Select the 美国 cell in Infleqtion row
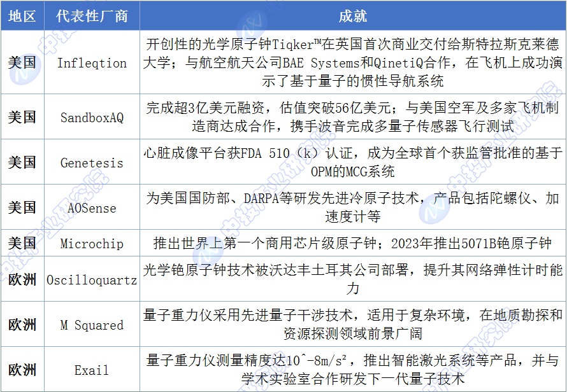The width and height of the screenshot is (567, 392). tap(22, 62)
